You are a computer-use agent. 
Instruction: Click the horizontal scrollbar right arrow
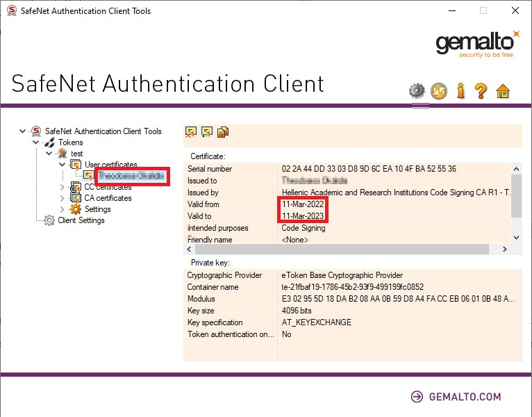[x=504, y=249]
